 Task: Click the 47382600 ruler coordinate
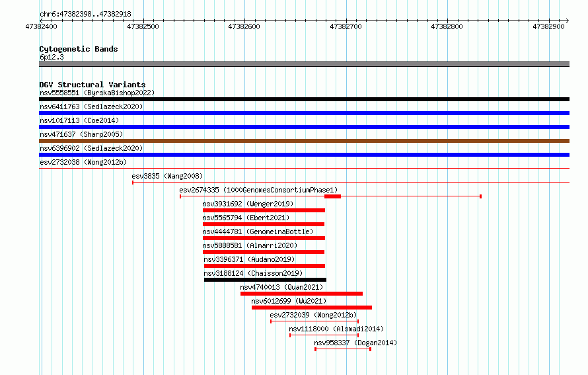[x=244, y=26]
